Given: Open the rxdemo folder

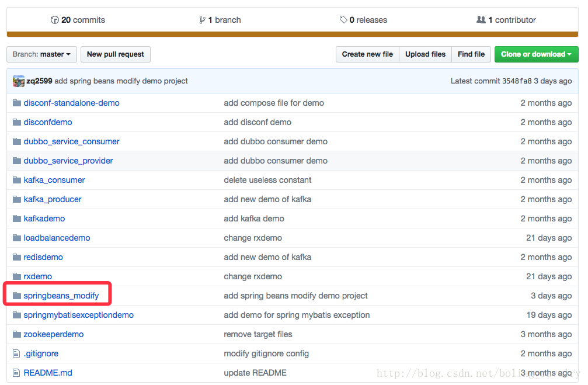Looking at the screenshot, I should [x=38, y=276].
